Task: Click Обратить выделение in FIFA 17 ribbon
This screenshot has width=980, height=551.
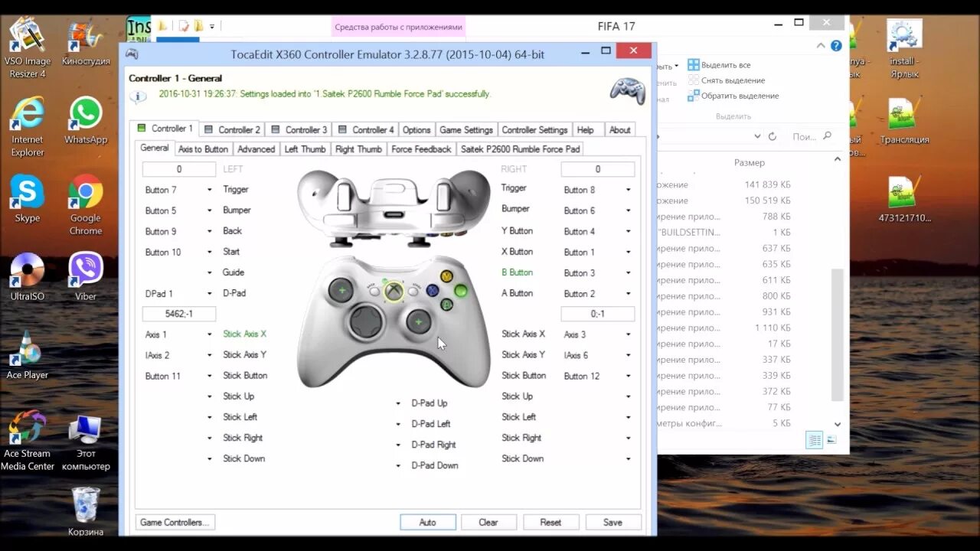Action: coord(733,96)
